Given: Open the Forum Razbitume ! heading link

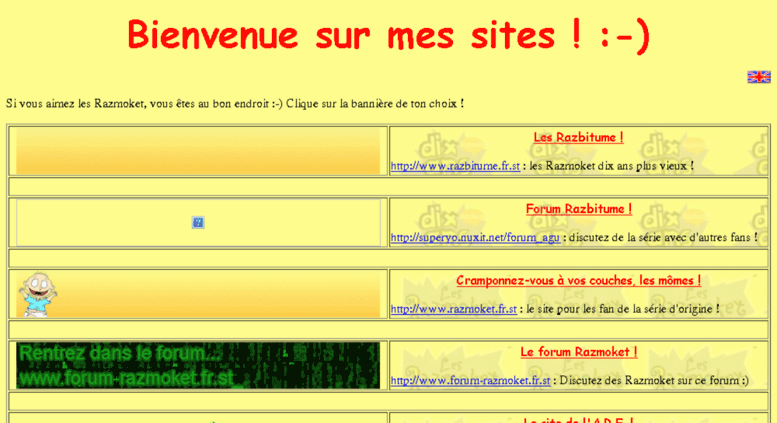Looking at the screenshot, I should point(579,209).
